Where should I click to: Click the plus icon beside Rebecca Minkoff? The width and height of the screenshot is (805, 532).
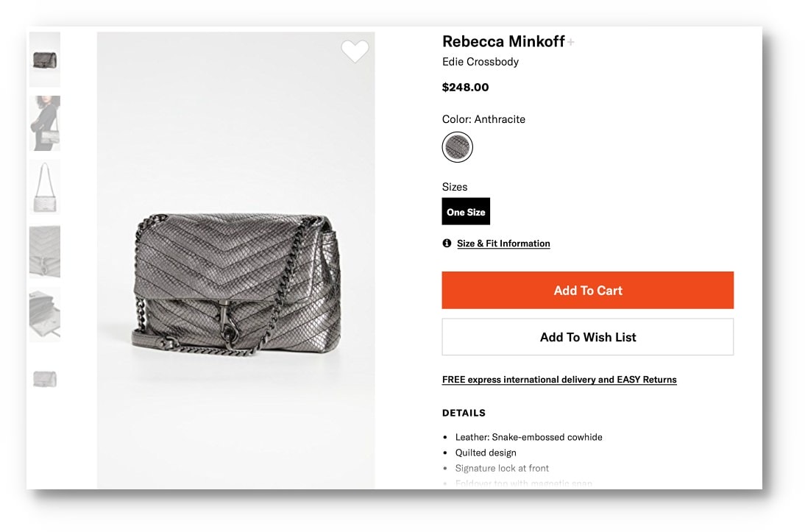click(571, 43)
